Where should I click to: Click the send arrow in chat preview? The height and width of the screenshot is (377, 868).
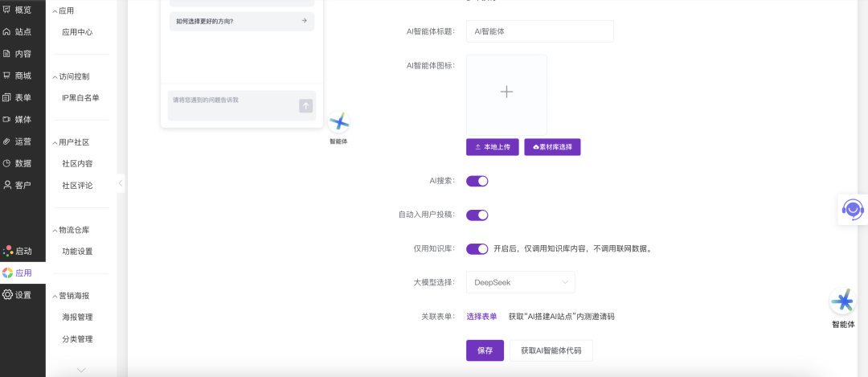click(x=305, y=106)
